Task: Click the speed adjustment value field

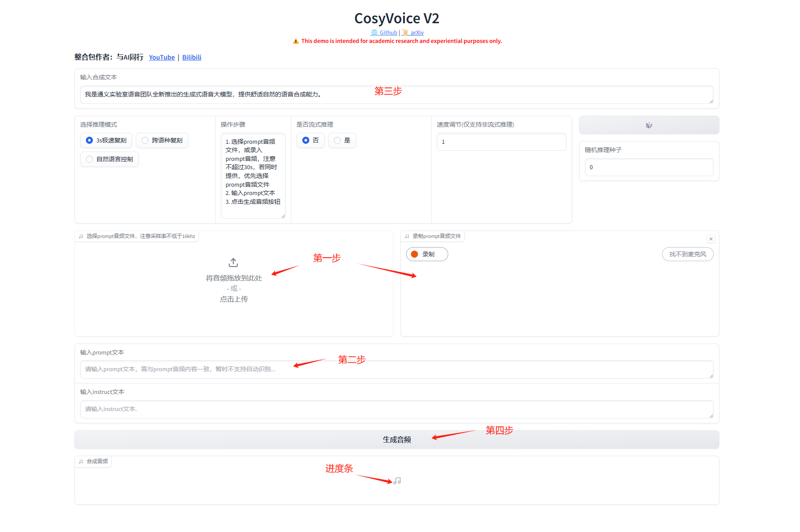Action: click(502, 142)
